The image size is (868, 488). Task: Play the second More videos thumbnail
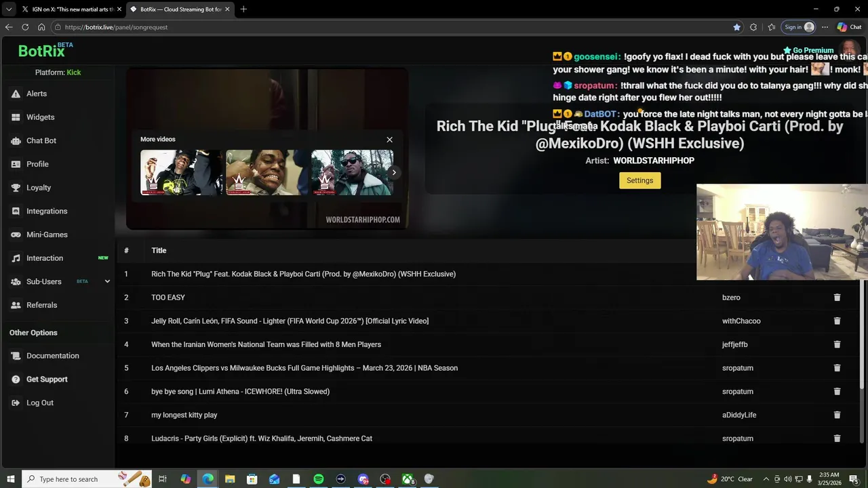click(x=267, y=172)
